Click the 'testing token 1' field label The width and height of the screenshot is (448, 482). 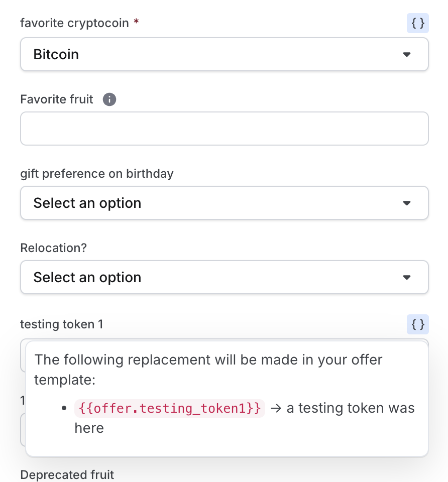click(x=61, y=324)
